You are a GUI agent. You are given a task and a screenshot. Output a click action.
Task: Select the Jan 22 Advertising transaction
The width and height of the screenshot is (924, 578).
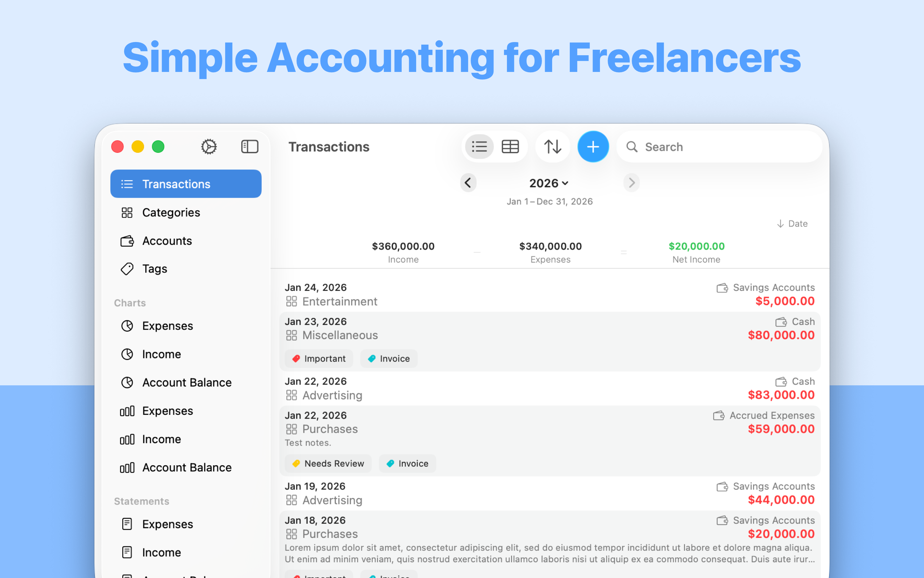coord(550,389)
